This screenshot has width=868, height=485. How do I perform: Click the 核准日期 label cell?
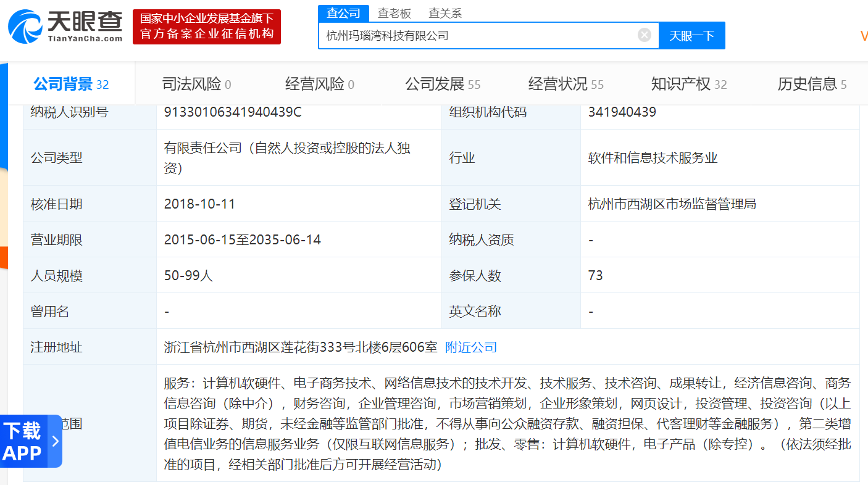point(90,204)
